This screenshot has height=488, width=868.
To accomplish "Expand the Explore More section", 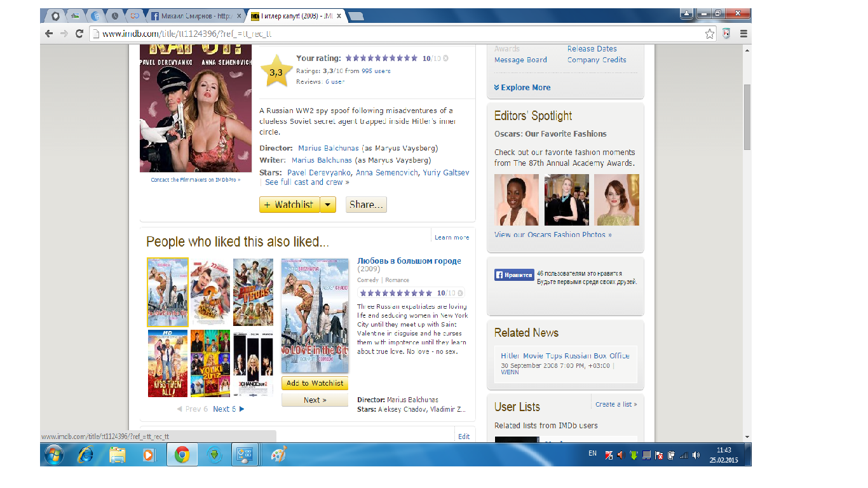I will coord(522,88).
